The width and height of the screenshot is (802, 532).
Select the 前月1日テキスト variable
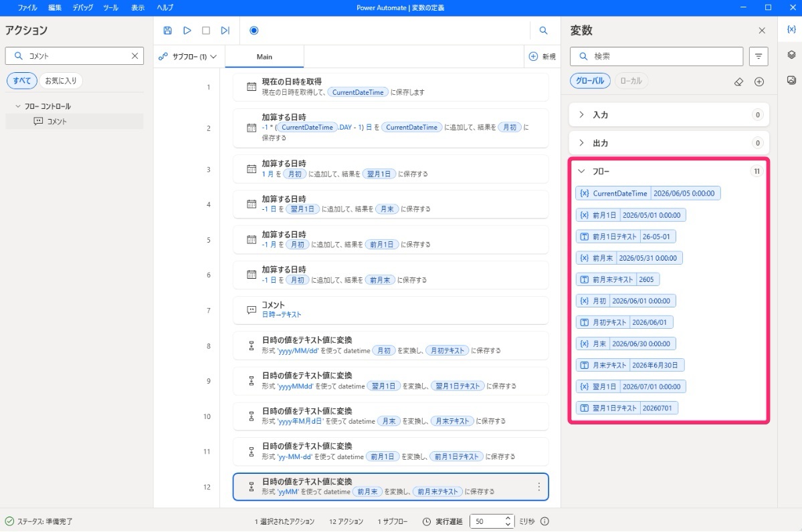(625, 237)
